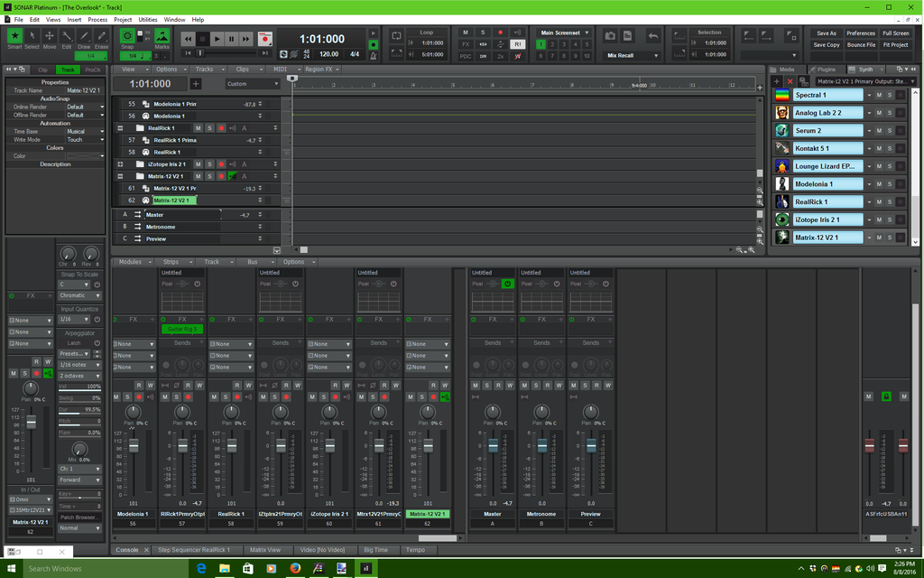Click the Spectral 1 synth icon

pos(781,95)
